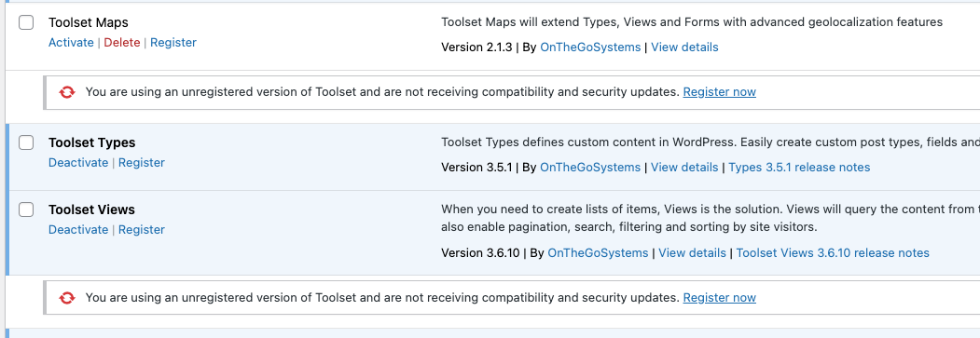The image size is (980, 338).
Task: Click the Toolset Types plugin title
Action: tap(92, 142)
